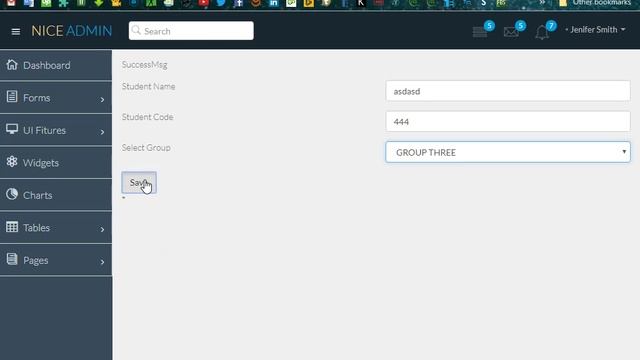Focus the Search input field
This screenshot has width=640, height=360.
(x=191, y=31)
